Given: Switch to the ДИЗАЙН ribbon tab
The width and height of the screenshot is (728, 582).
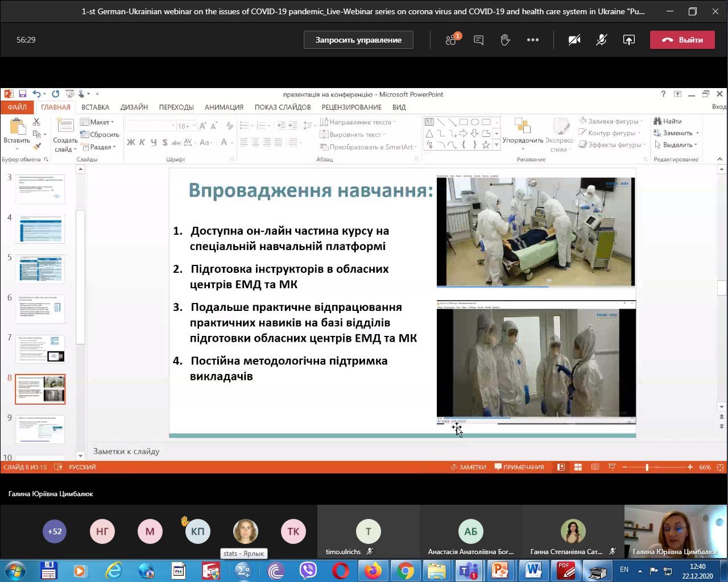Looking at the screenshot, I should (x=134, y=107).
